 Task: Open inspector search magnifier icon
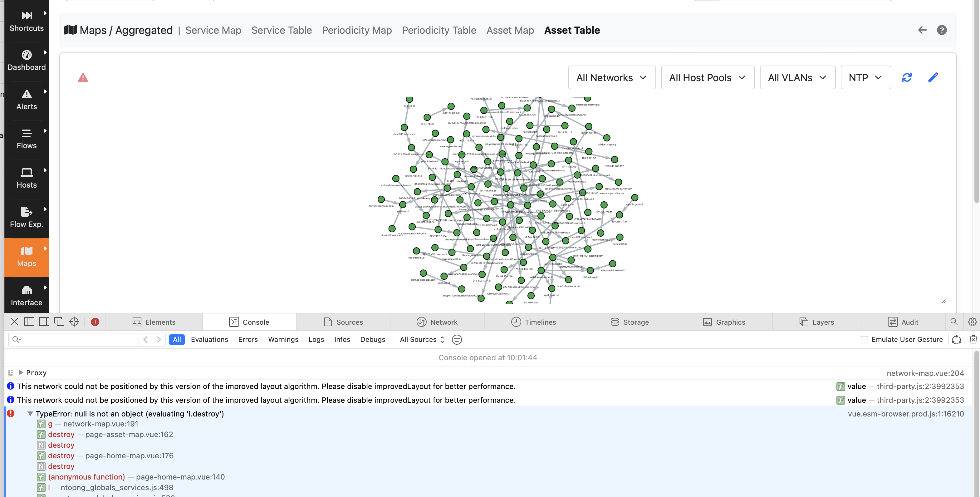pos(954,322)
